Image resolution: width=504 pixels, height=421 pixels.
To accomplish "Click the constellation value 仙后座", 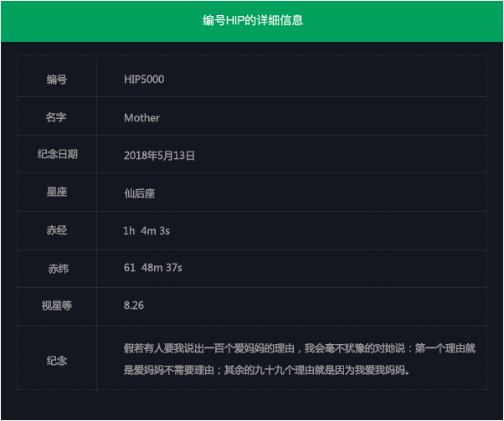I will tap(139, 193).
